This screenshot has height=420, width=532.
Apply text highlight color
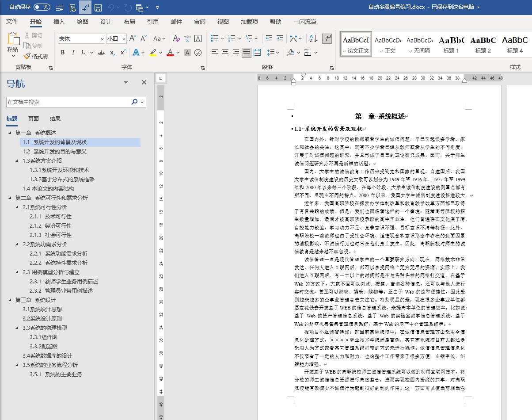click(153, 53)
